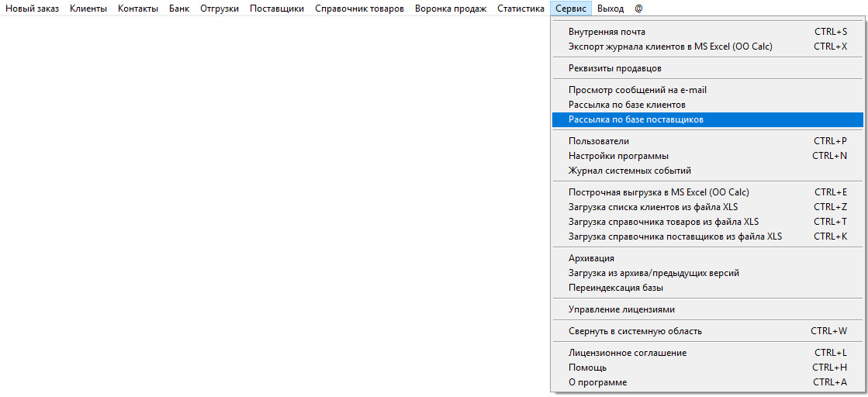Open the Поставщики menu
This screenshot has height=397, width=868.
(277, 9)
